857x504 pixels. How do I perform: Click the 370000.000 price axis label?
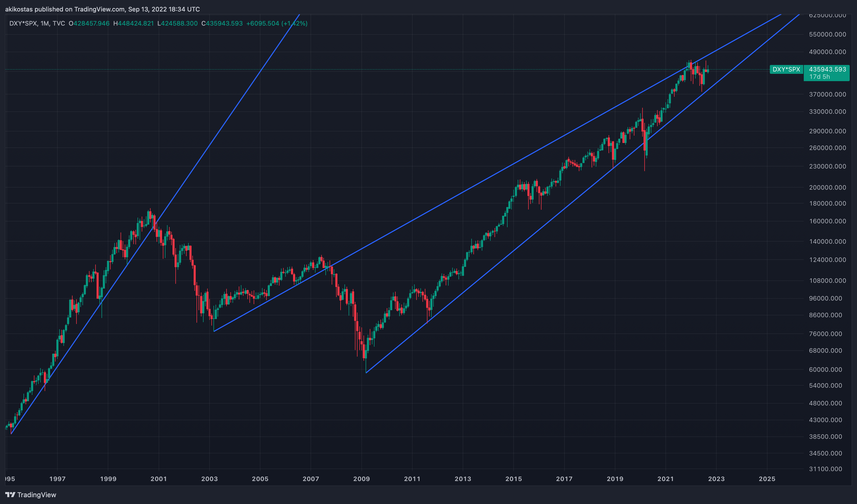(828, 94)
